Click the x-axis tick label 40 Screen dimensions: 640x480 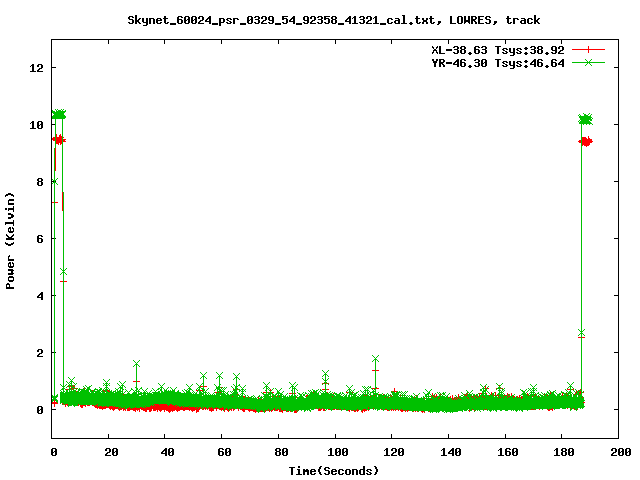pyautogui.click(x=167, y=452)
